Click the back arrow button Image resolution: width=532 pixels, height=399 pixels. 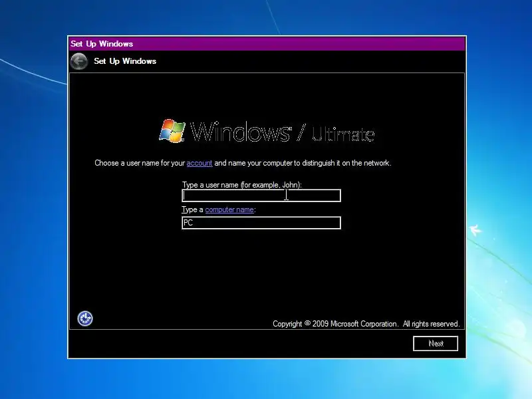click(78, 61)
